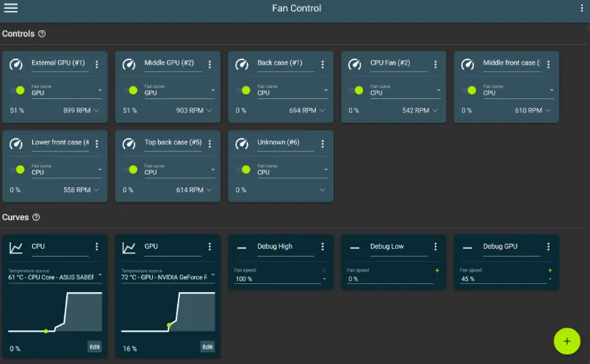The height and width of the screenshot is (364, 590).
Task: Expand details chevron beside 899 RPM
Action: click(x=97, y=110)
